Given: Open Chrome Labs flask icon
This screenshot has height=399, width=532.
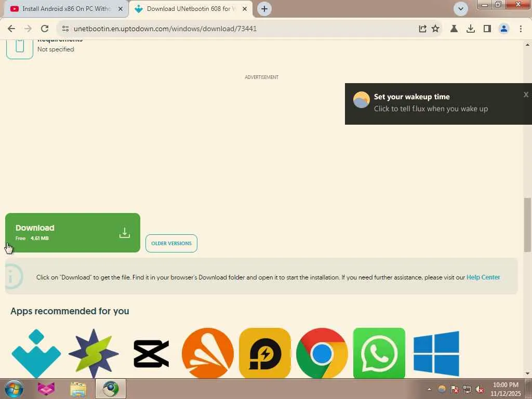Looking at the screenshot, I should coord(454,29).
